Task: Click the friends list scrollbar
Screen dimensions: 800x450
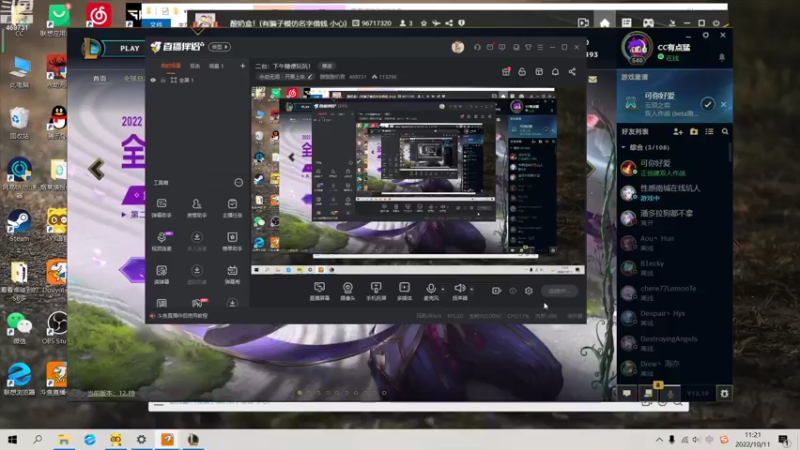Action: 730,153
